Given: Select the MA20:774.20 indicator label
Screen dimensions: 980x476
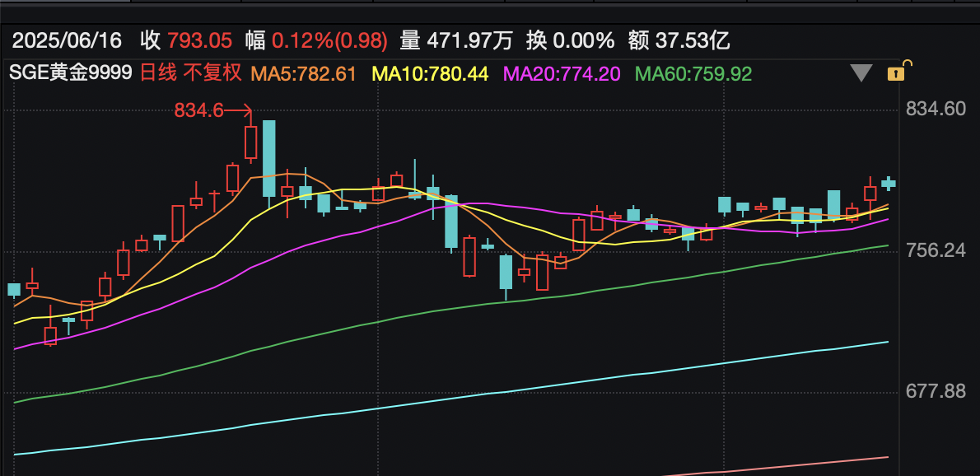Looking at the screenshot, I should [562, 74].
